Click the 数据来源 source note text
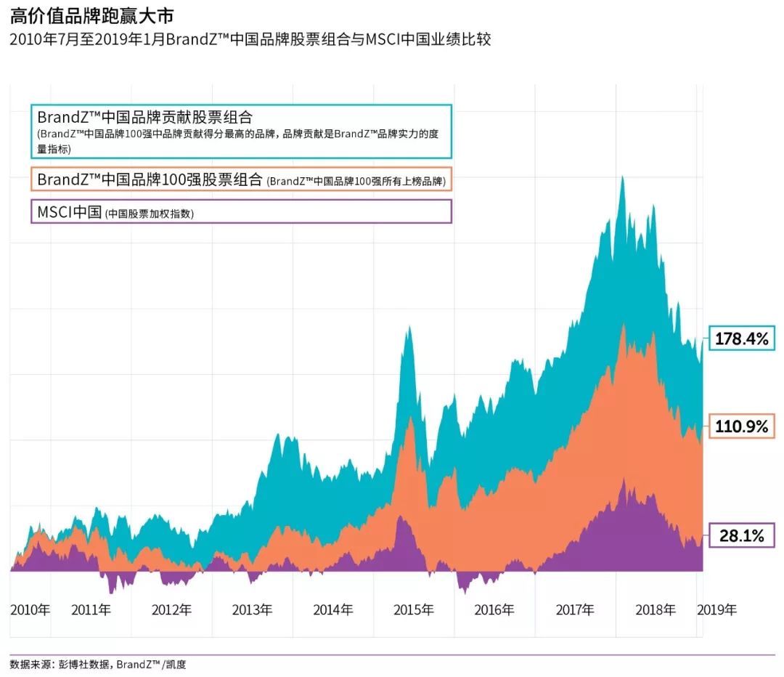The width and height of the screenshot is (784, 677). click(x=98, y=664)
